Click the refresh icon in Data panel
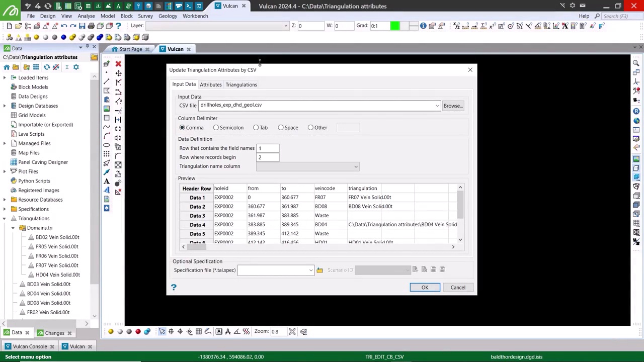 click(x=47, y=67)
